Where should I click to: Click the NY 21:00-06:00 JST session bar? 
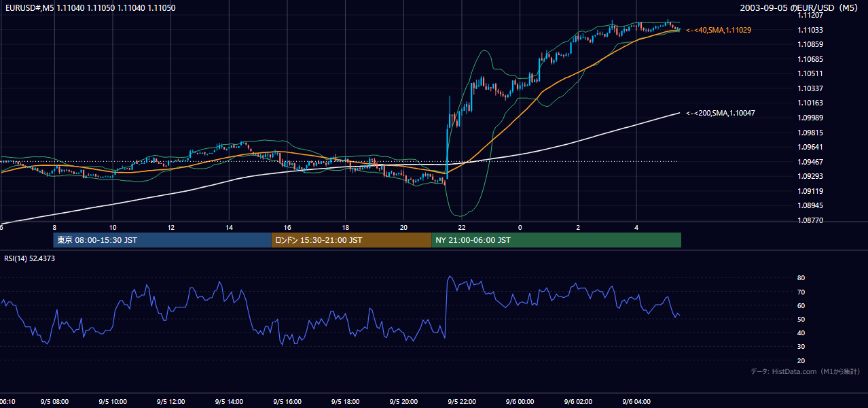coord(556,240)
